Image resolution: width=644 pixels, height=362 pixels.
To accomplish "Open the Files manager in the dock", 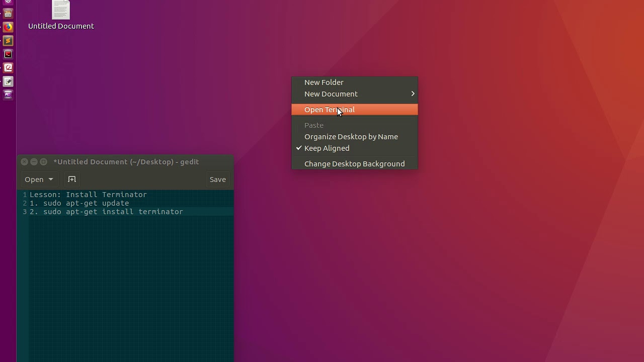I will point(8,14).
